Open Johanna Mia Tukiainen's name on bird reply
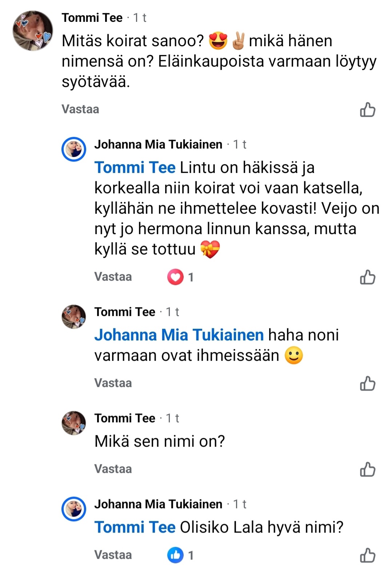The width and height of the screenshot is (392, 573). [x=158, y=145]
